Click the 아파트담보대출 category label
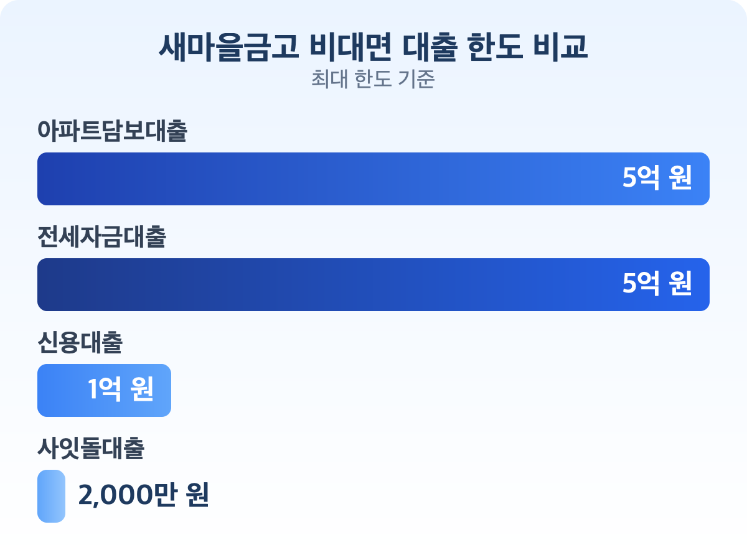This screenshot has height=560, width=747. coord(112,132)
